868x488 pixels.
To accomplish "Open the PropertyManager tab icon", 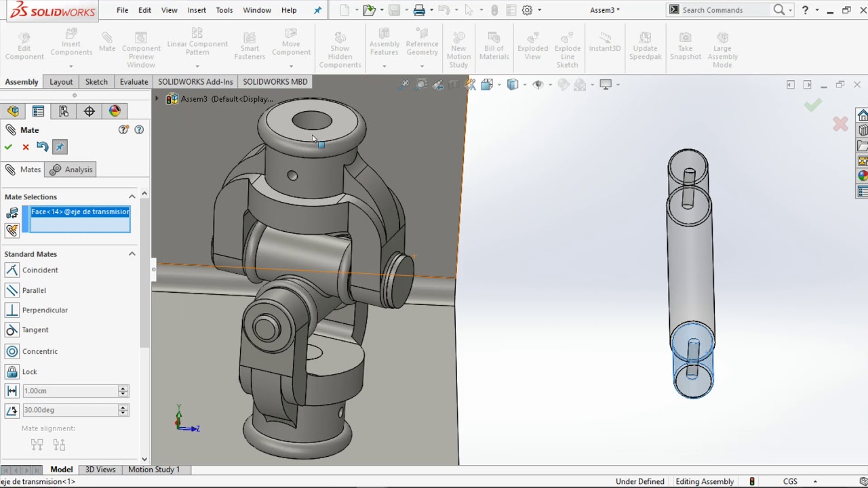I will tap(38, 111).
